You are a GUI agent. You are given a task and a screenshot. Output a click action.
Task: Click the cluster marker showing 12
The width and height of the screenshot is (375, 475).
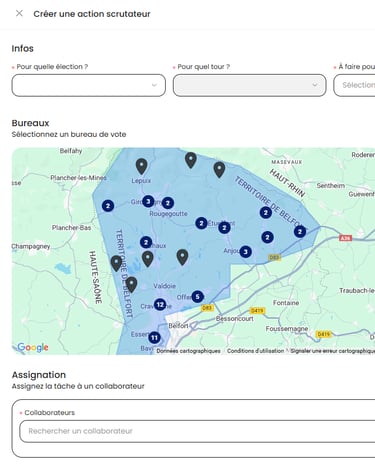pos(160,304)
